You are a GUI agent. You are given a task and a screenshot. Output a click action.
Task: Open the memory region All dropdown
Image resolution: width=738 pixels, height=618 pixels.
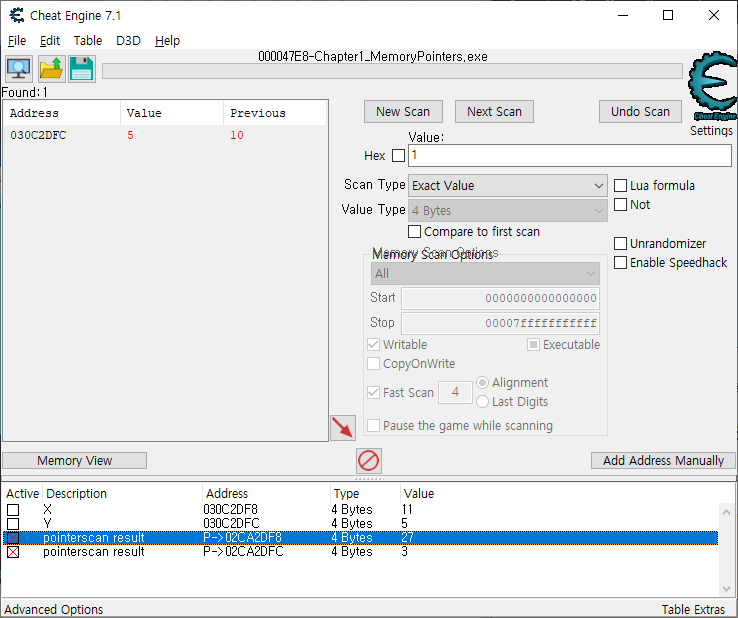point(485,273)
